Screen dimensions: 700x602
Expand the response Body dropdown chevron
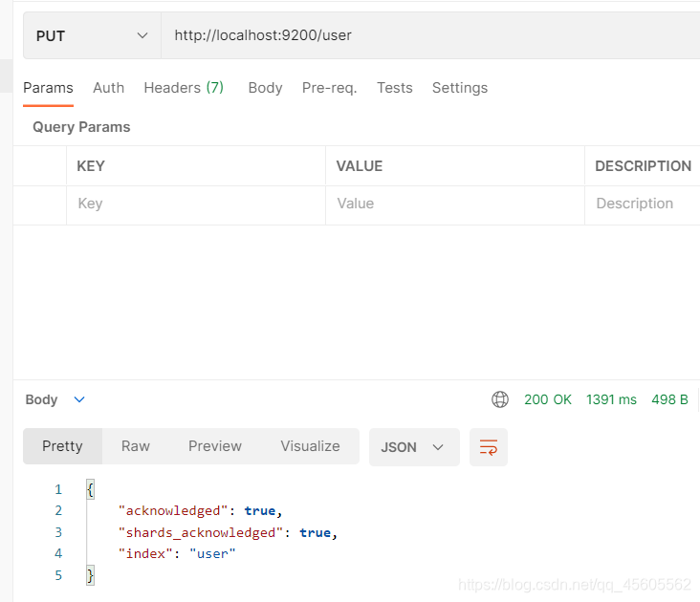click(x=79, y=399)
